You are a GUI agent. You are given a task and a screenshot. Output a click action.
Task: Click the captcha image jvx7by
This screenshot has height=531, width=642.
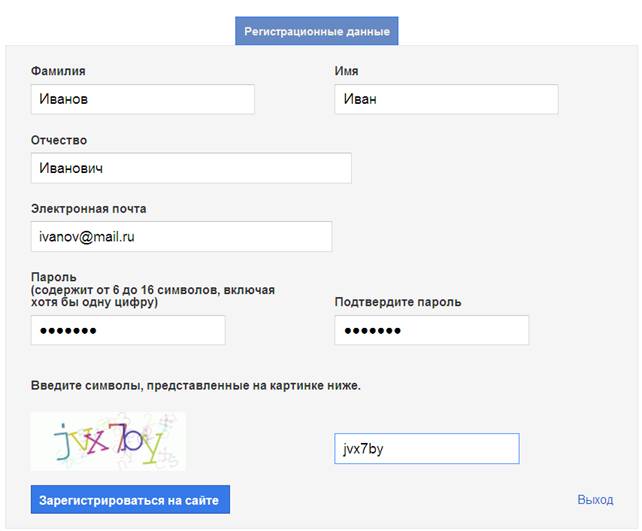click(x=108, y=441)
